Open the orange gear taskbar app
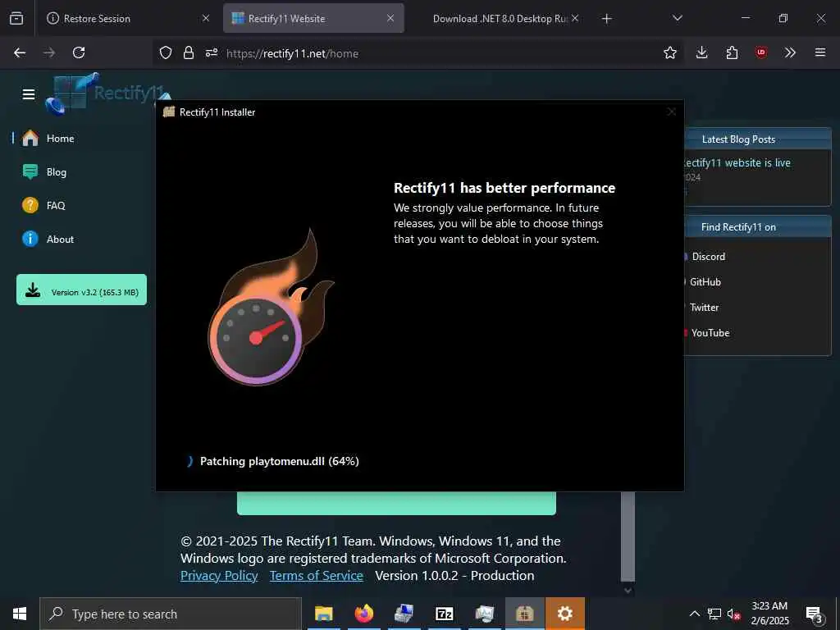The height and width of the screenshot is (630, 840). point(564,614)
